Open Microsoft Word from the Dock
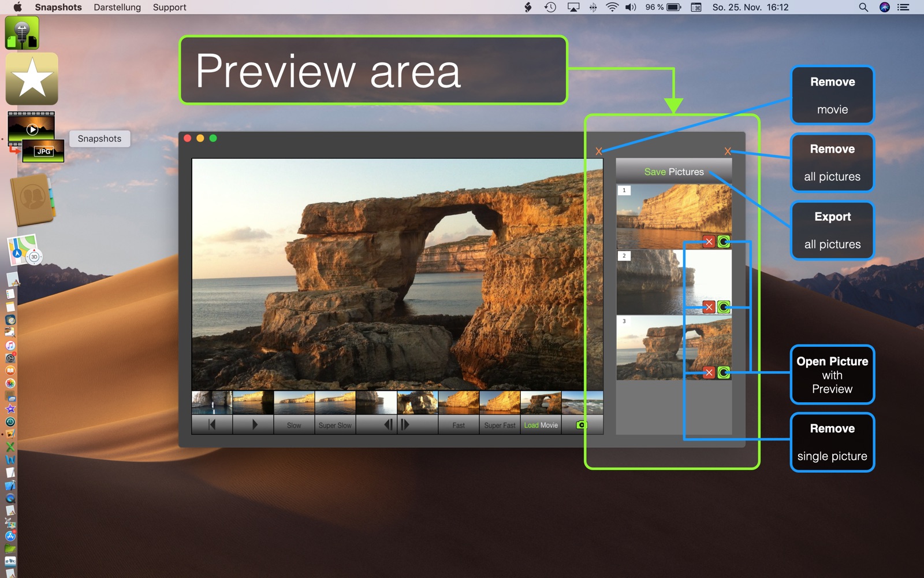This screenshot has width=924, height=578. click(10, 460)
